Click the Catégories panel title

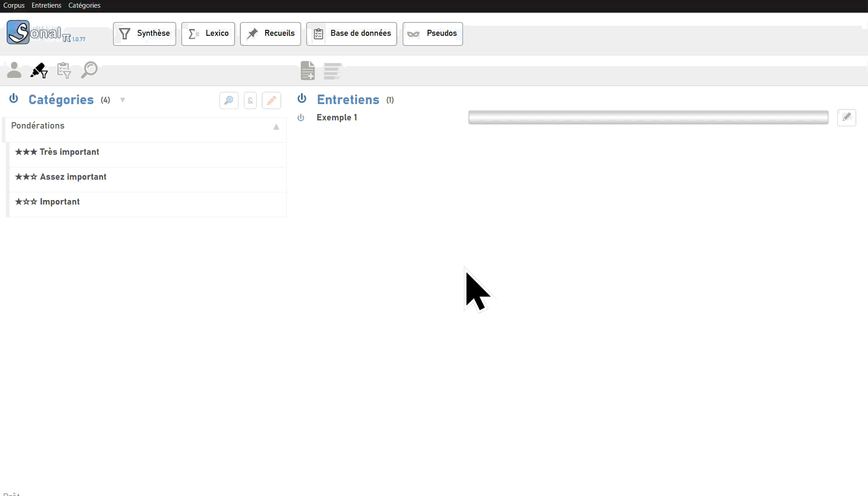point(61,100)
